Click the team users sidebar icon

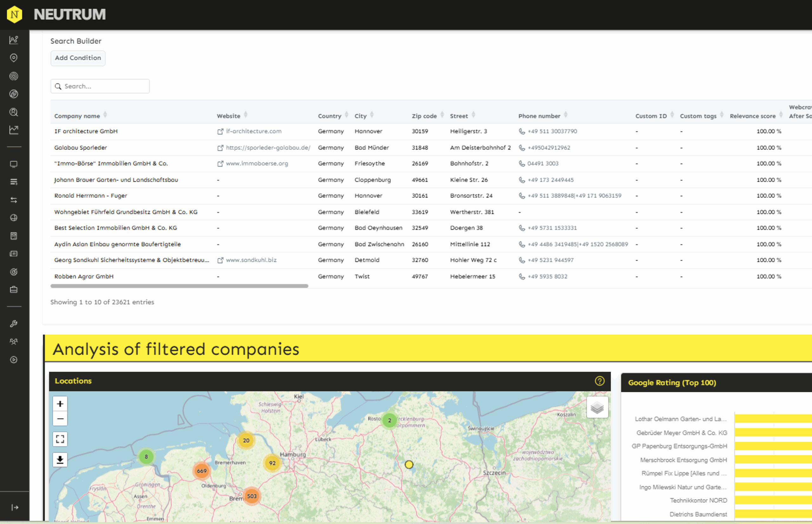pos(14,341)
